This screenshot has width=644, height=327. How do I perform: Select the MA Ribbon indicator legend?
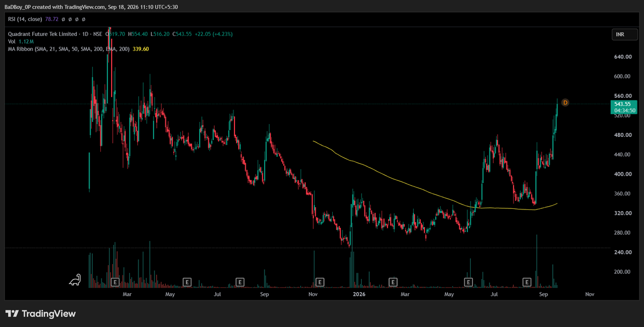pos(69,49)
